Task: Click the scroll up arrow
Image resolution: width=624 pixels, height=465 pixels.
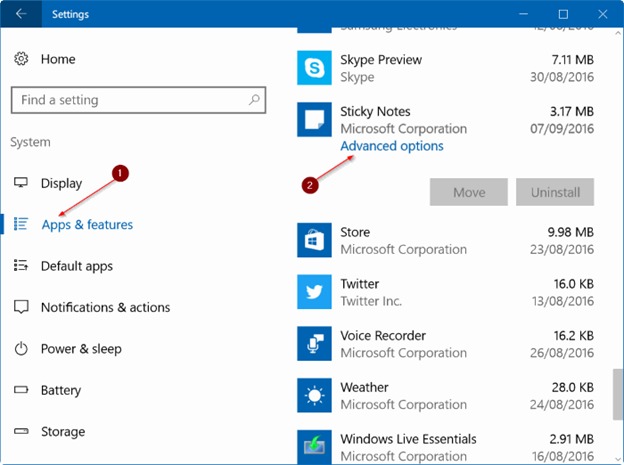Action: [x=618, y=33]
